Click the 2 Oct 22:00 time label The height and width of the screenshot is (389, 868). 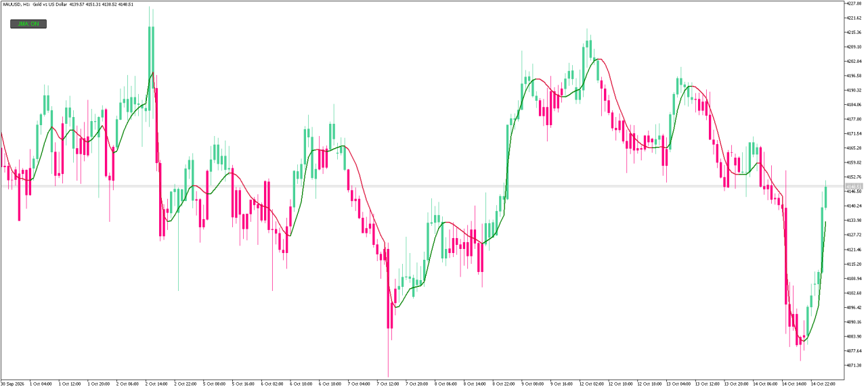click(x=186, y=384)
